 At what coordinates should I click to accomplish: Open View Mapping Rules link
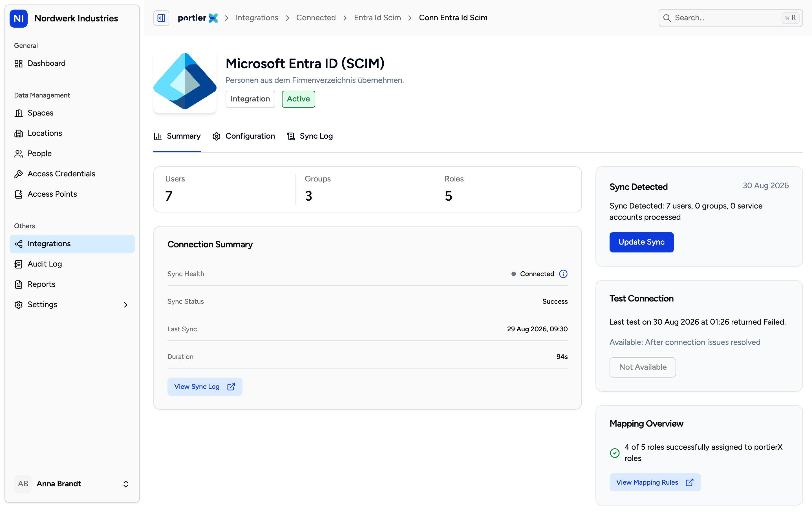[x=655, y=483]
